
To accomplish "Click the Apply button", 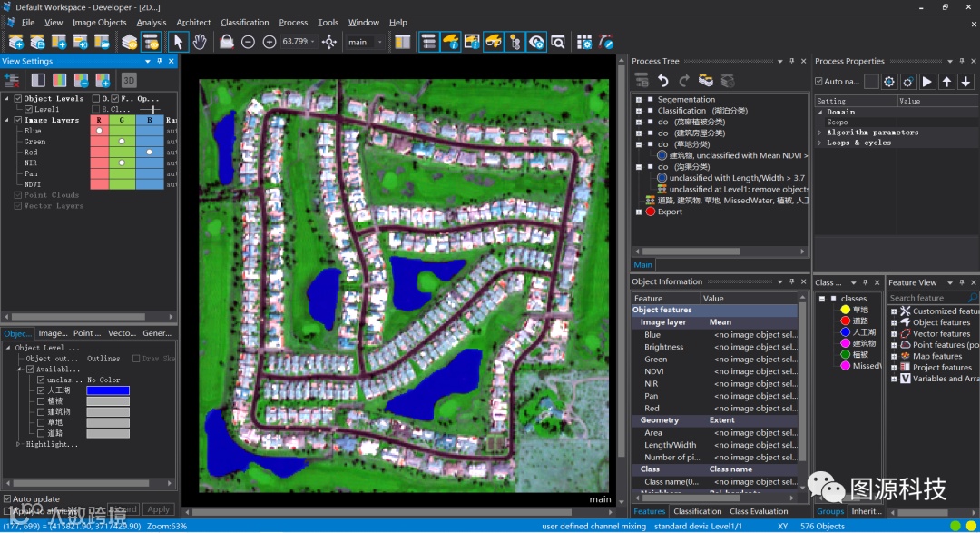I will (159, 509).
